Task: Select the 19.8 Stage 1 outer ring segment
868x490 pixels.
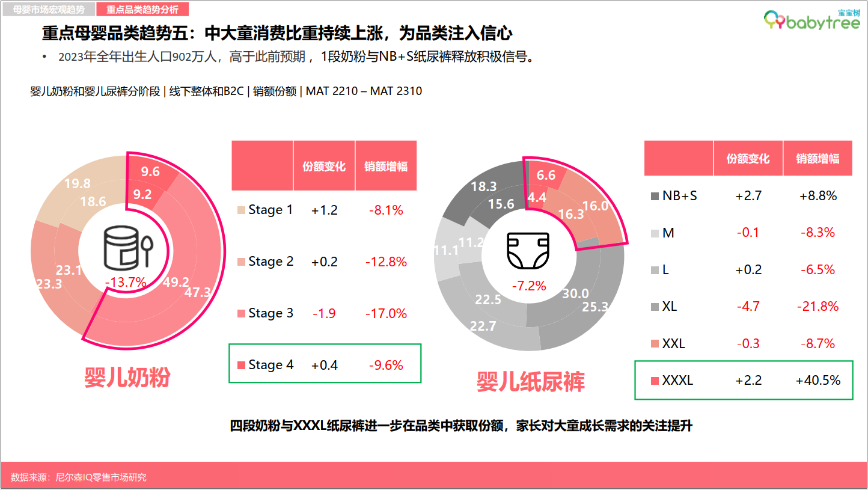Action: tap(77, 184)
